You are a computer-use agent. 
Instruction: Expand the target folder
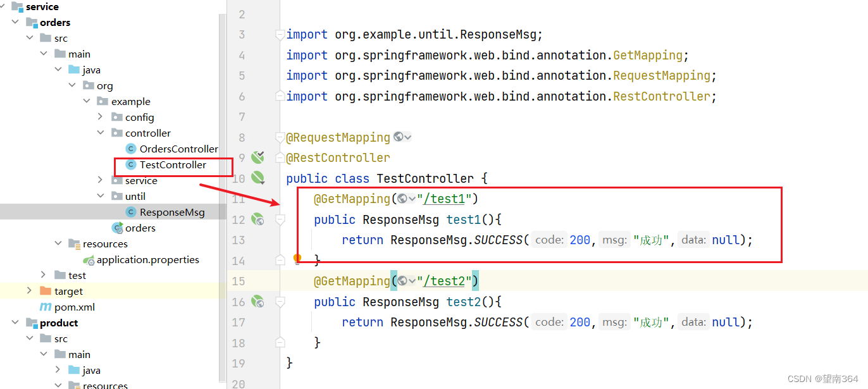(x=29, y=291)
